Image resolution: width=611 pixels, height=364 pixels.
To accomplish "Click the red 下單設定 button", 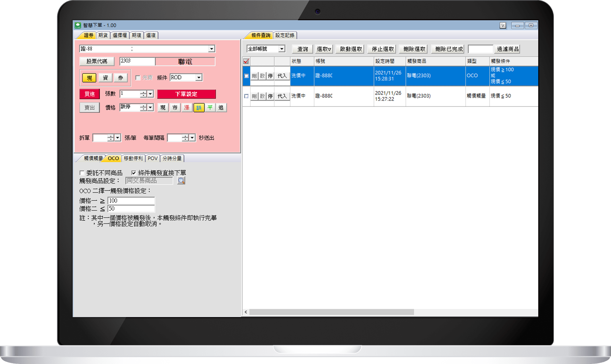I will click(x=187, y=94).
